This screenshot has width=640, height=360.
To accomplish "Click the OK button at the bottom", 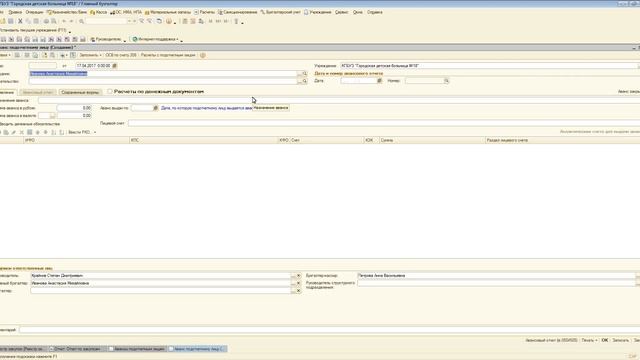I will click(x=605, y=340).
